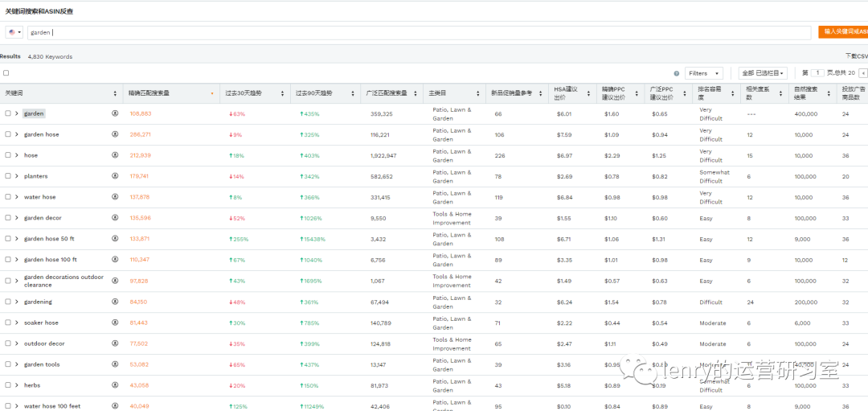Sort by 精确PPC建议出价 column arrows
The image size is (868, 411).
point(637,93)
